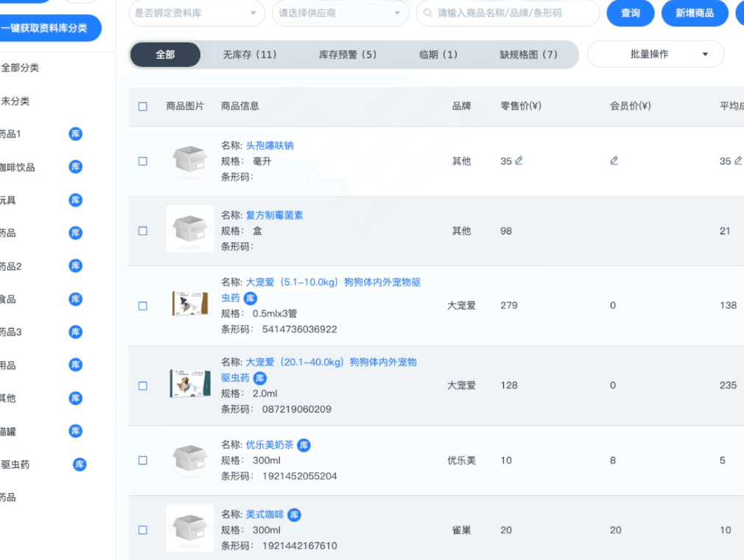Check the box for 大宠爱 20.1-40.0kg row
744x560 pixels.
tap(143, 386)
